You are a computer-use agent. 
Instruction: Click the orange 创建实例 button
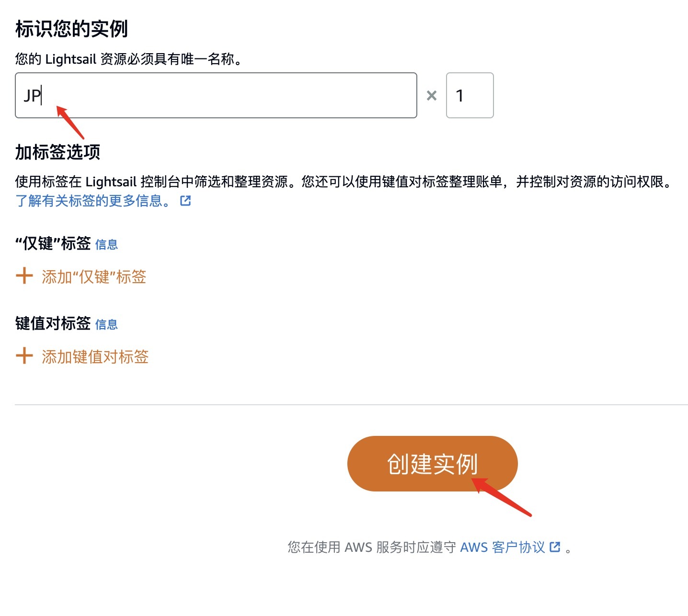[433, 464]
